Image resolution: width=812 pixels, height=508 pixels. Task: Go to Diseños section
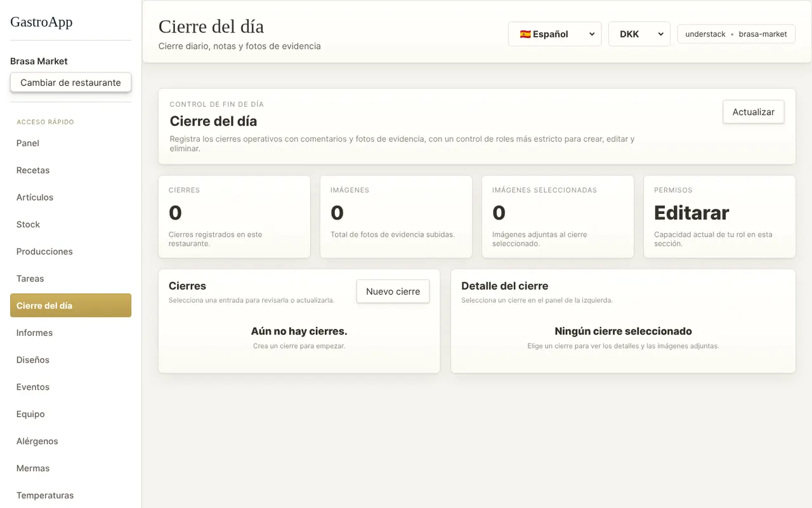(70, 360)
